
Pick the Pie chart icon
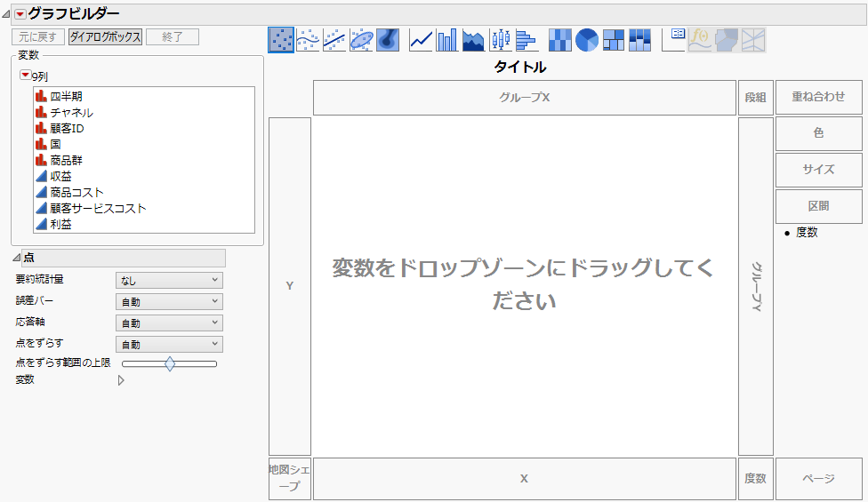click(x=587, y=40)
